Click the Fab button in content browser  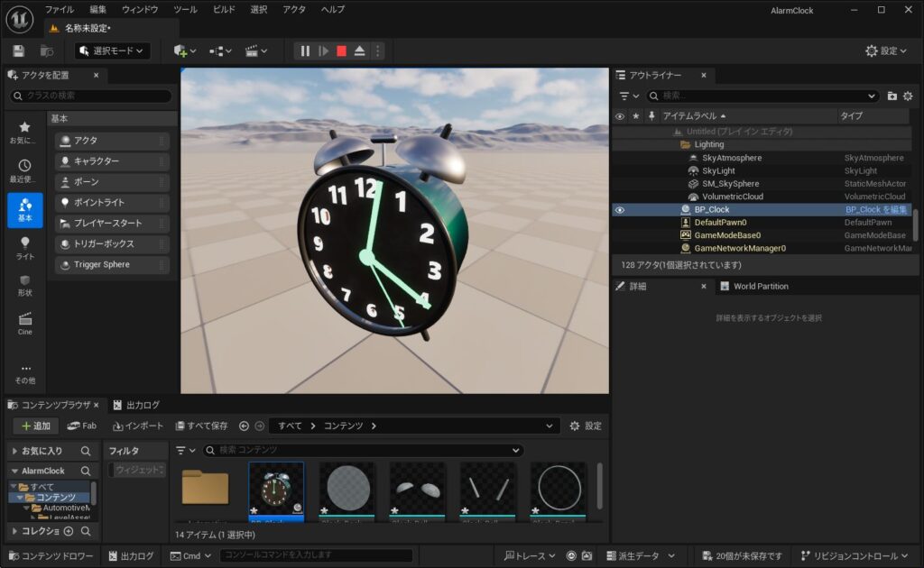[x=82, y=426]
